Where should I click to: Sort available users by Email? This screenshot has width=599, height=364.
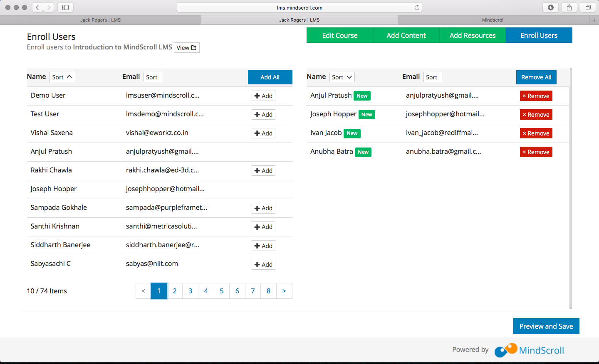point(153,77)
